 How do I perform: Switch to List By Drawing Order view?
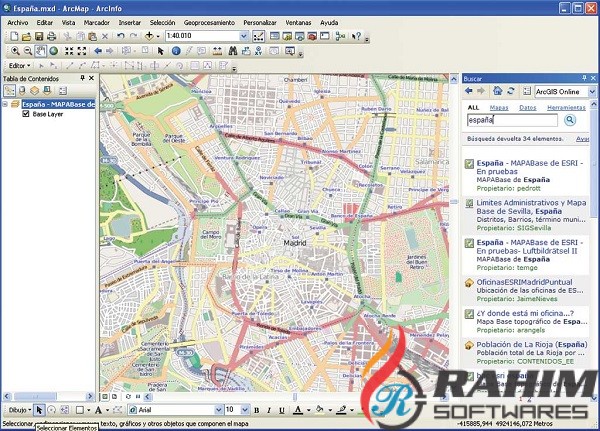(10, 91)
